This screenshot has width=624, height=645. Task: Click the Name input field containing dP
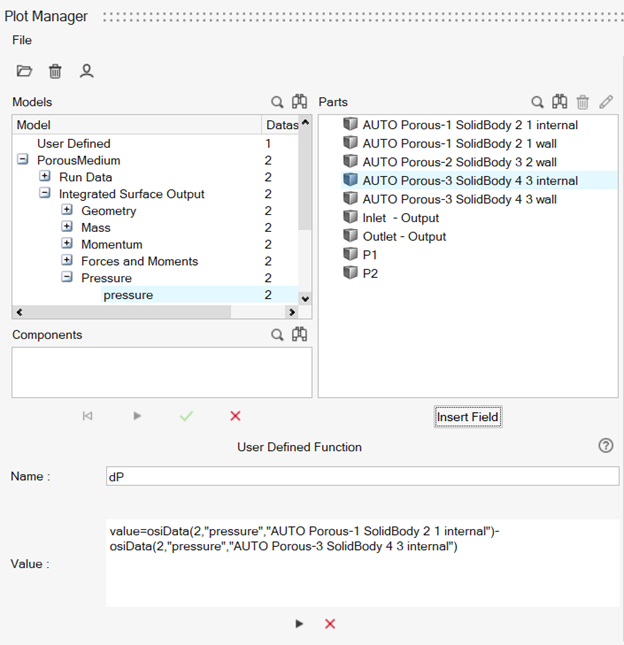(362, 477)
